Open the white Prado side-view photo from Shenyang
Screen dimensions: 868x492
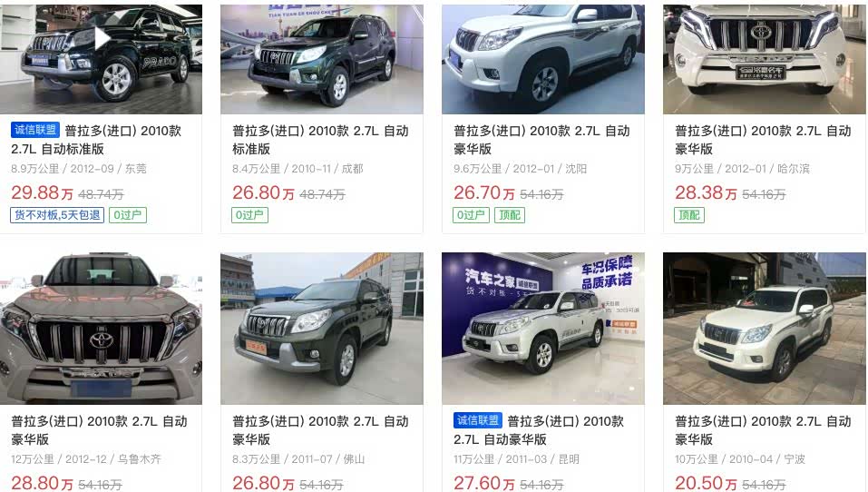click(x=543, y=59)
